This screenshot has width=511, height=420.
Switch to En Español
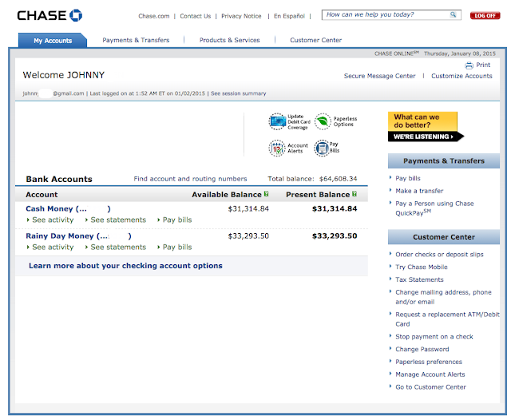tap(289, 16)
